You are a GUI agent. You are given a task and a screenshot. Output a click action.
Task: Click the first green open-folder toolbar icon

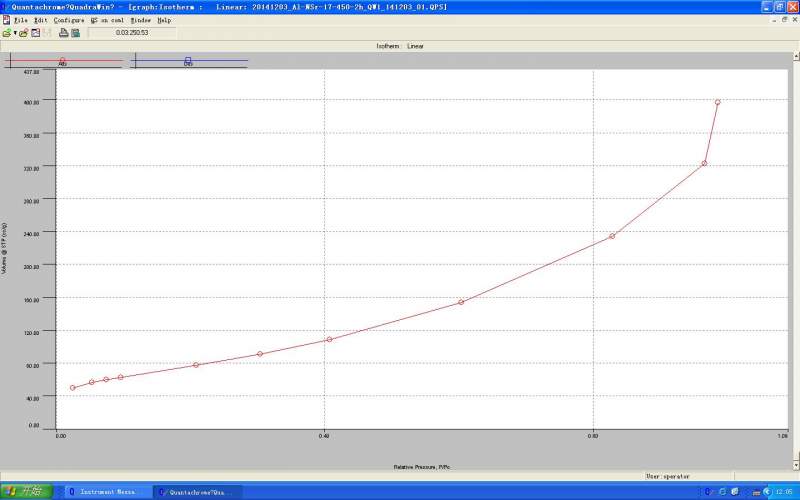(x=7, y=33)
